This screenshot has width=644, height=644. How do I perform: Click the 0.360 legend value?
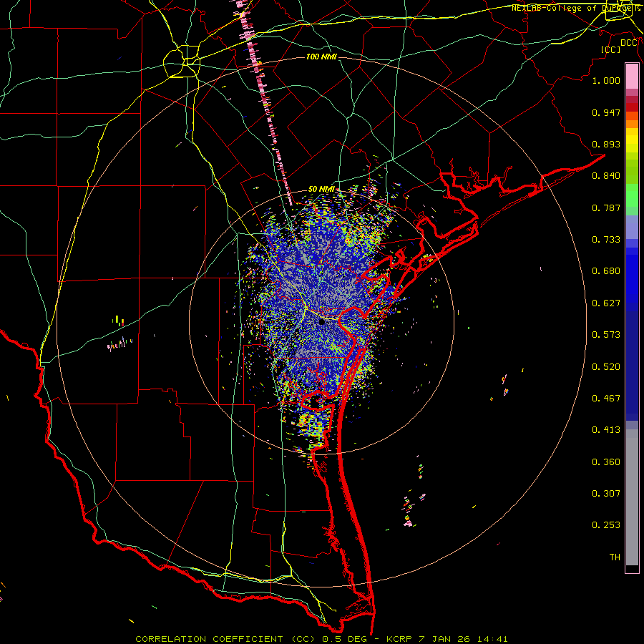tap(606, 462)
